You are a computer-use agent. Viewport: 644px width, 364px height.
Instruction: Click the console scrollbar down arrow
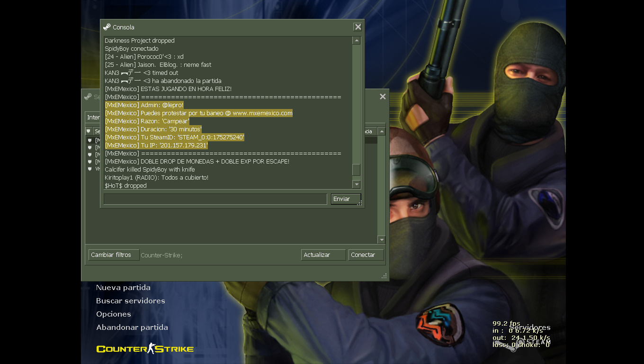(x=357, y=184)
